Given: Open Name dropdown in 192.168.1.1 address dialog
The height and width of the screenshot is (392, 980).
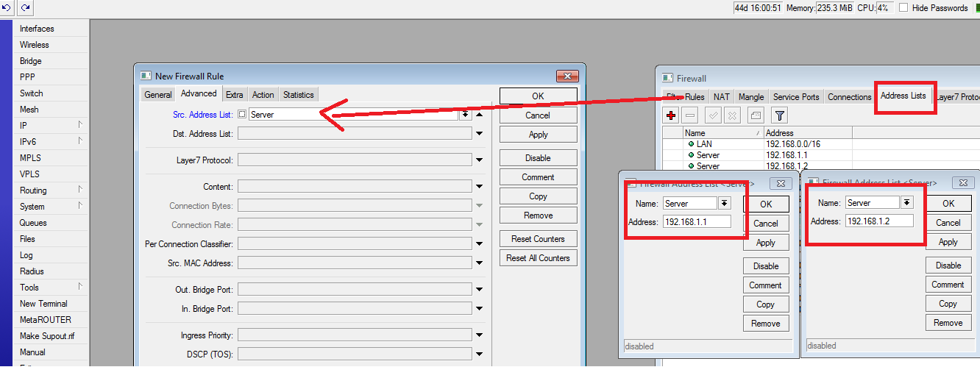Looking at the screenshot, I should [x=725, y=203].
